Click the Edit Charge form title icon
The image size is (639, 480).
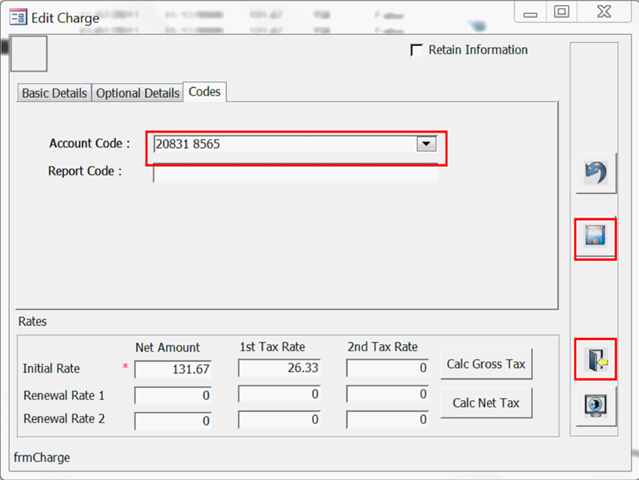[x=18, y=18]
